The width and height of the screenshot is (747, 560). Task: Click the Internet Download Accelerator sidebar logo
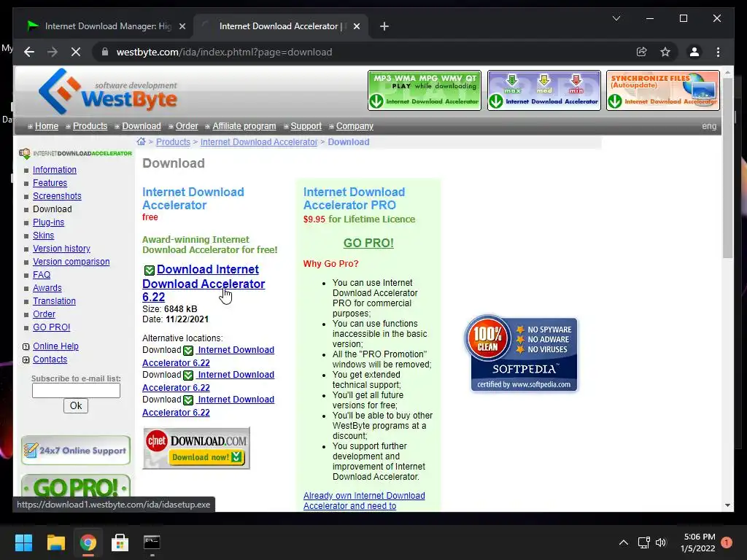(75, 153)
